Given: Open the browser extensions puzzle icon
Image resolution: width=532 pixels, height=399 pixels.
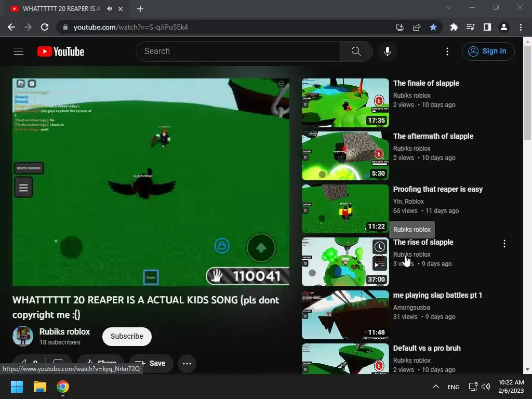Looking at the screenshot, I should pos(454,27).
